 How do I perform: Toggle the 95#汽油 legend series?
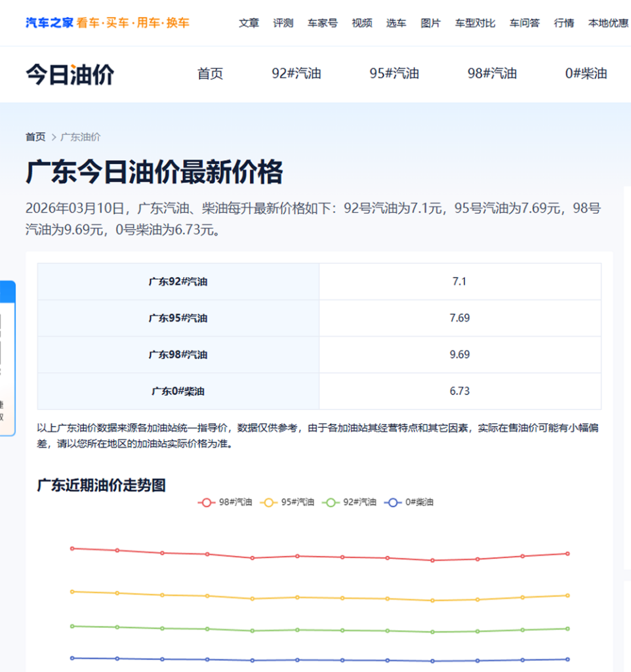pos(287,502)
